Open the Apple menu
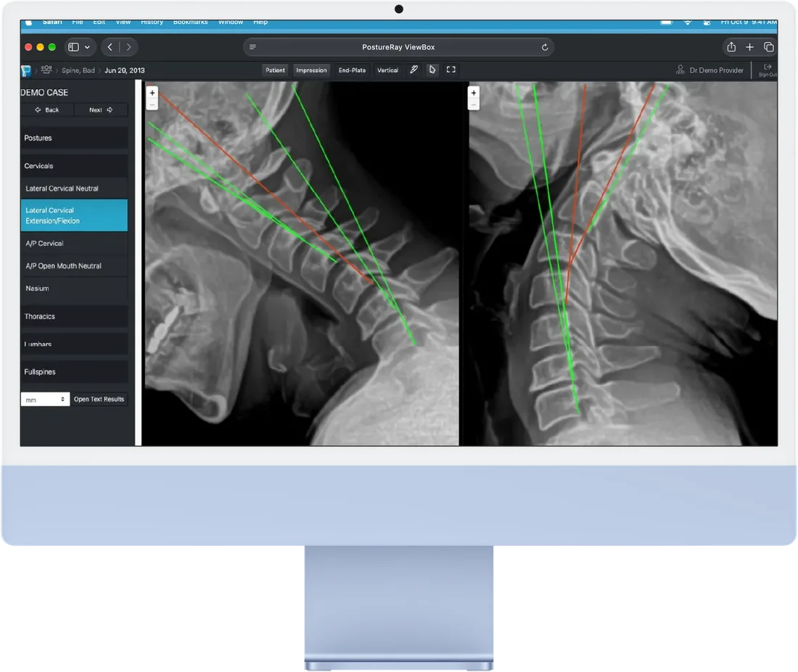798x672 pixels. 29,22
